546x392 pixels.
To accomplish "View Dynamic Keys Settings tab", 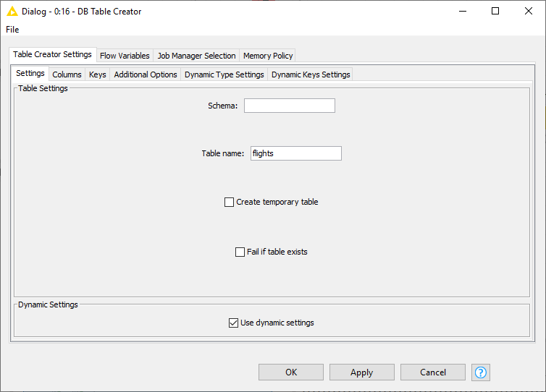I will point(311,74).
